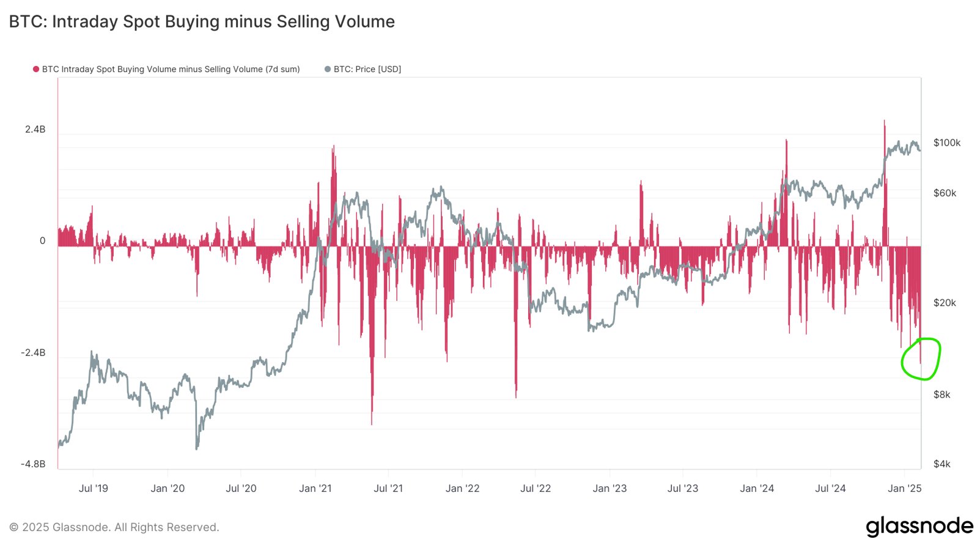The image size is (980, 545).
Task: Click the 0 baseline axis label
Action: 42,241
